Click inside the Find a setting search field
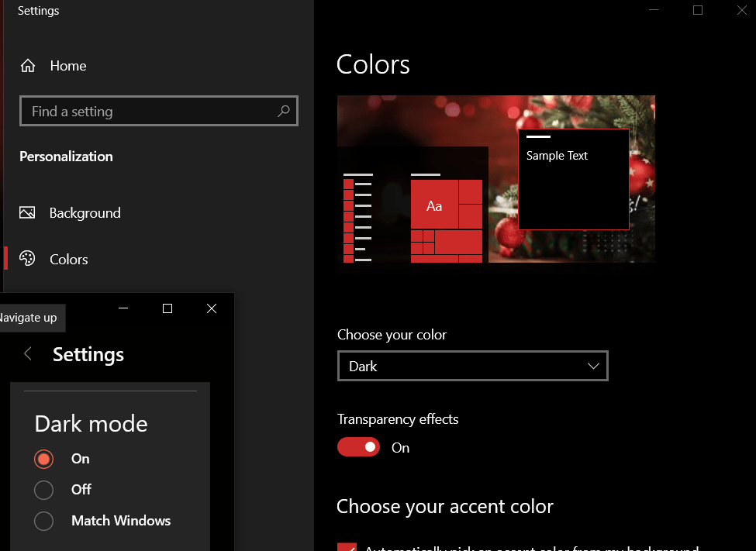756x551 pixels. tap(140, 111)
